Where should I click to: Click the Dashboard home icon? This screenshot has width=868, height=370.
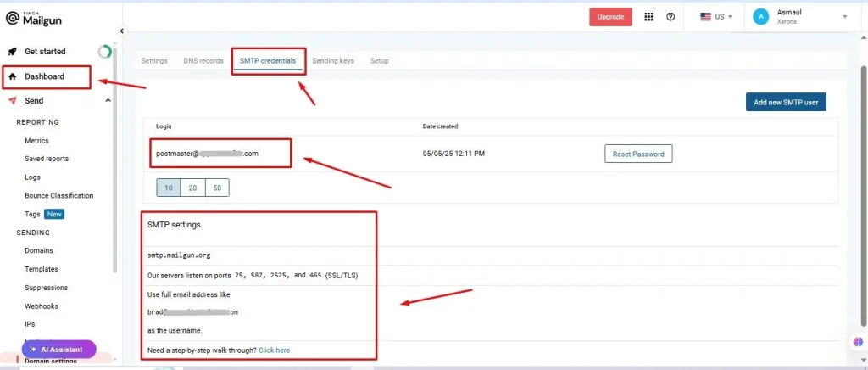(12, 76)
